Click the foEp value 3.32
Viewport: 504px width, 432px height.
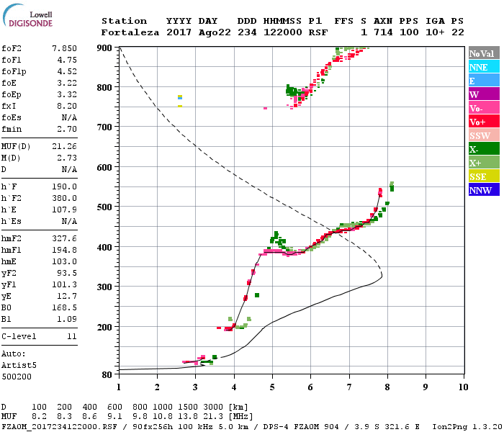click(x=67, y=94)
